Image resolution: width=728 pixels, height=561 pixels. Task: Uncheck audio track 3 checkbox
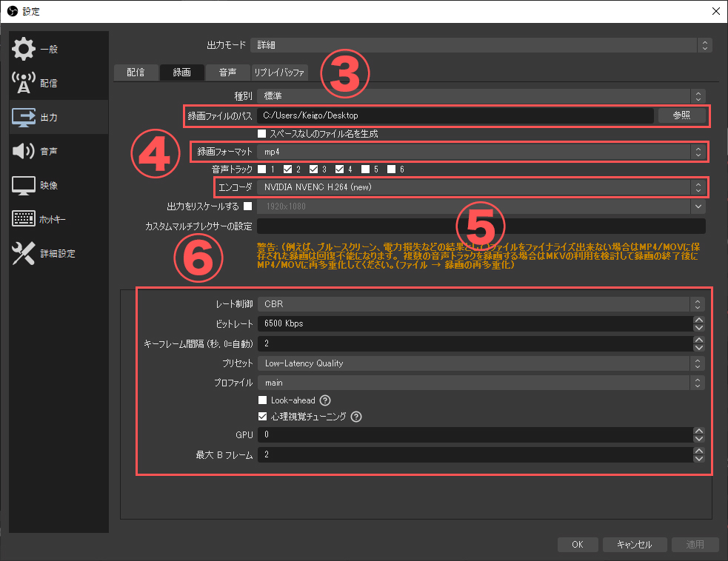(314, 169)
